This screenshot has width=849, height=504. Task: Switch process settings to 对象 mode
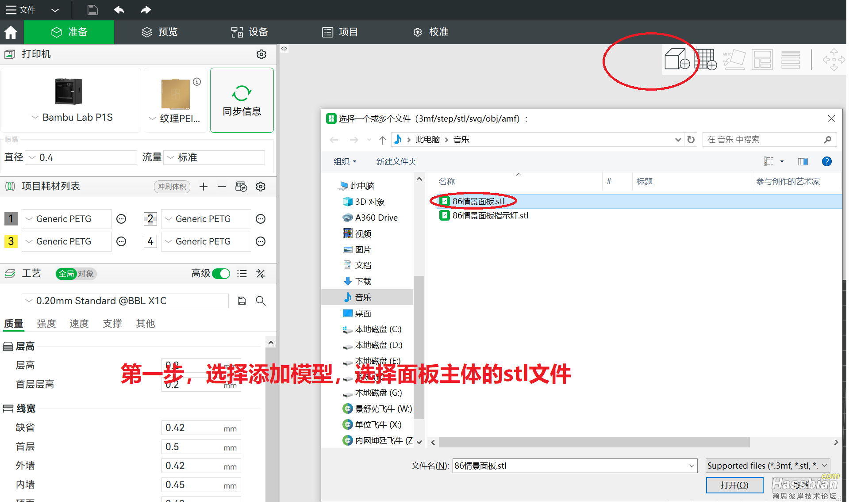pyautogui.click(x=85, y=274)
